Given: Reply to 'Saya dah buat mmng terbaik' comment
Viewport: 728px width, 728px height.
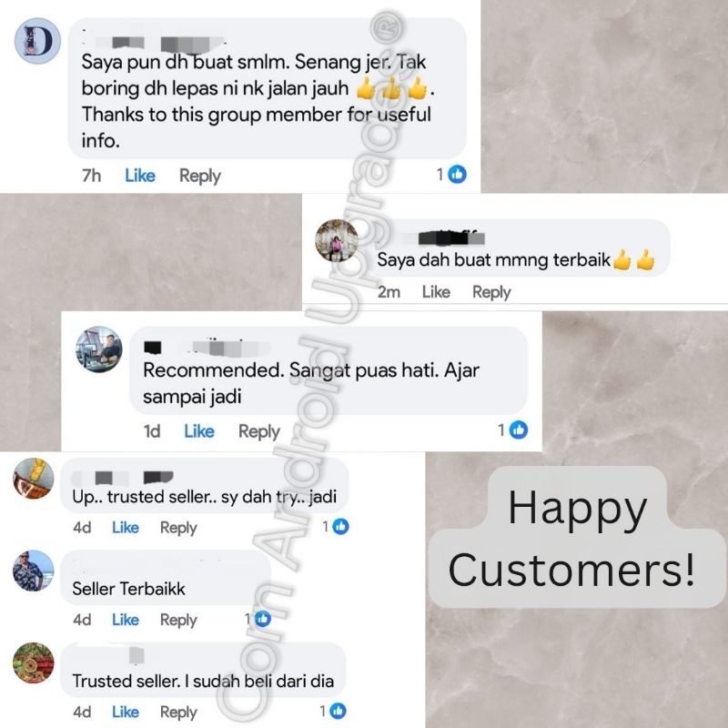Looking at the screenshot, I should pyautogui.click(x=491, y=292).
